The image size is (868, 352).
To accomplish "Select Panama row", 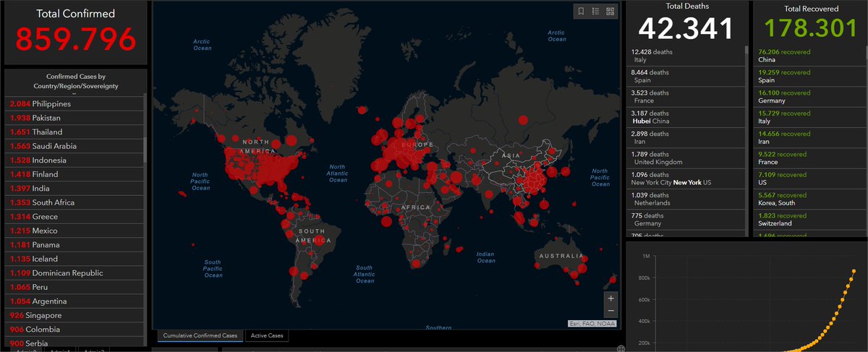I will (75, 245).
